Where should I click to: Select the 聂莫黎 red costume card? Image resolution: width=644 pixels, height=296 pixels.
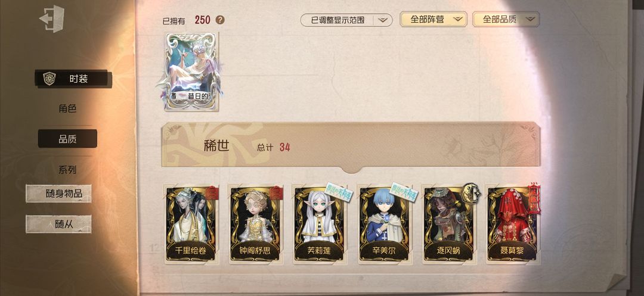512,225
